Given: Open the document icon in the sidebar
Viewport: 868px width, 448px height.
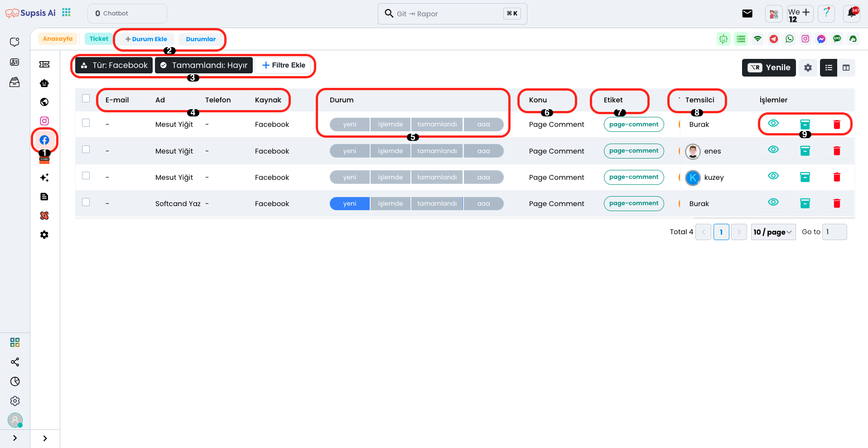Looking at the screenshot, I should [44, 197].
